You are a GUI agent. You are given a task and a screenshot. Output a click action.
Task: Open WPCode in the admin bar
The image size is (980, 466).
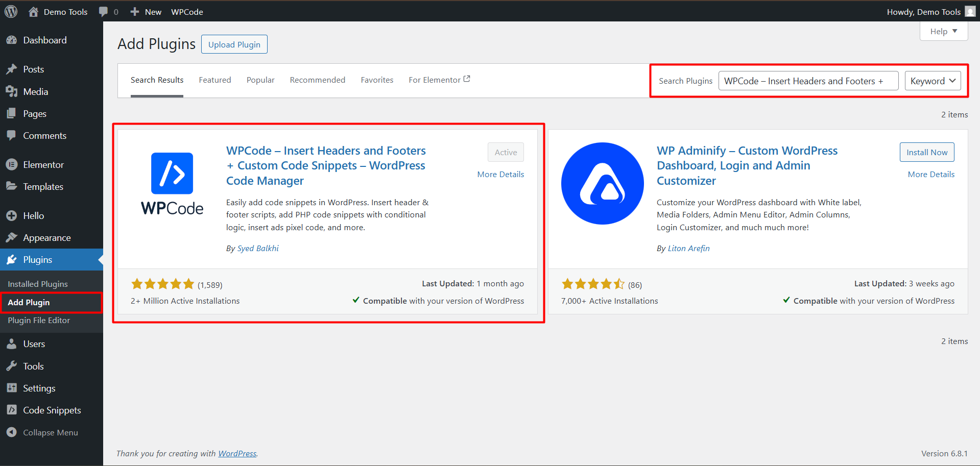click(187, 12)
